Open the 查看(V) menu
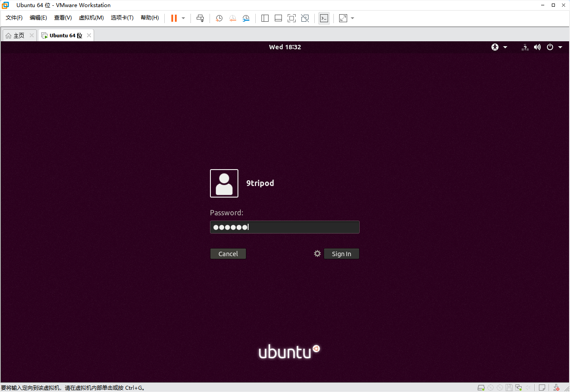Viewport: 570px width, 392px height. coord(63,18)
